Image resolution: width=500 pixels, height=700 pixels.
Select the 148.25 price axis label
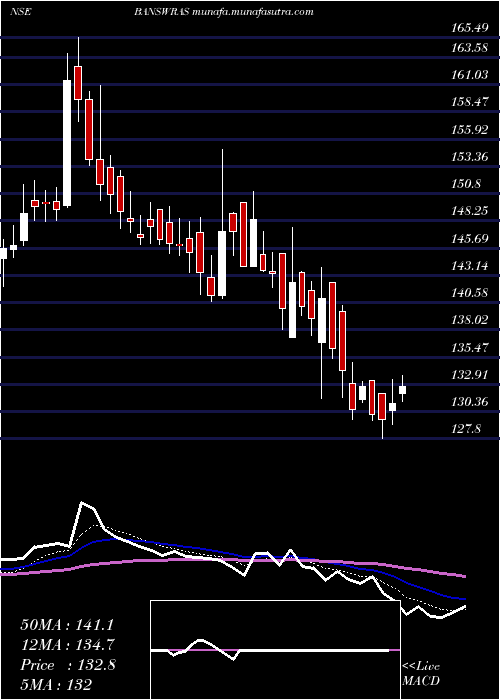(469, 211)
